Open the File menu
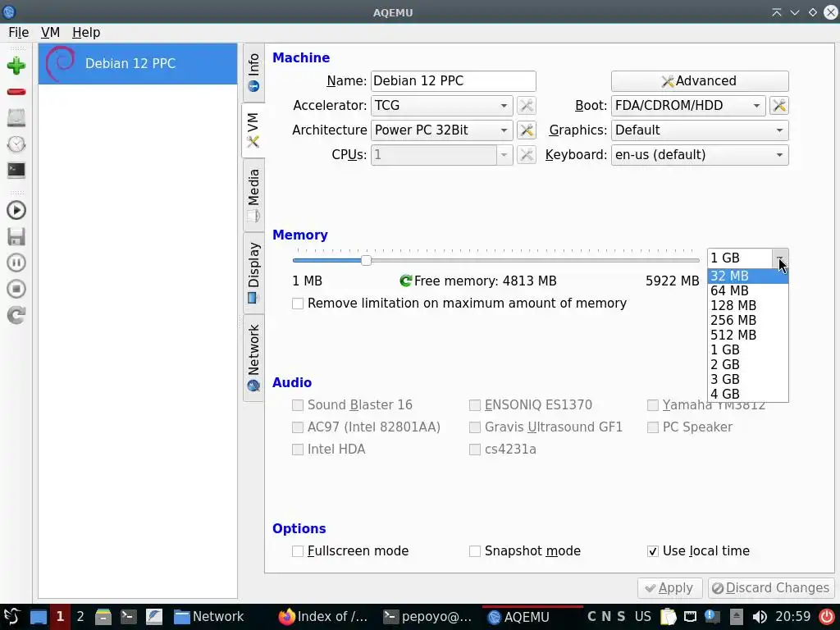840x630 pixels. [19, 33]
